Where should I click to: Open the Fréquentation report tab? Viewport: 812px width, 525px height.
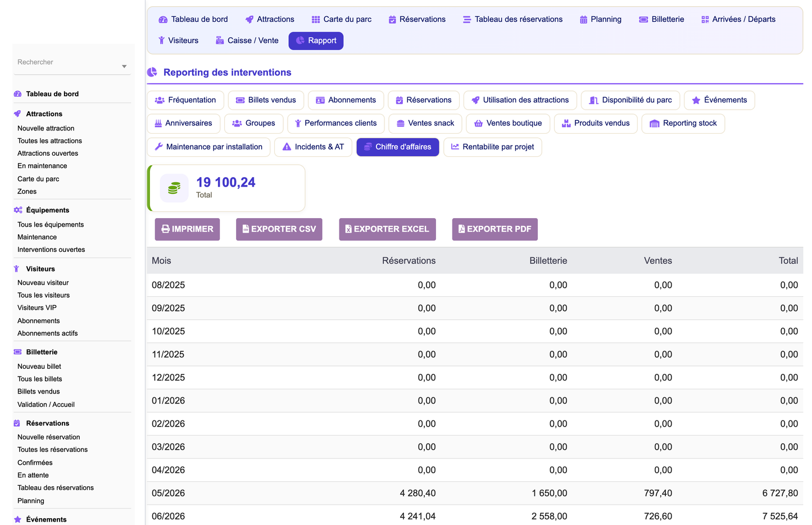185,100
